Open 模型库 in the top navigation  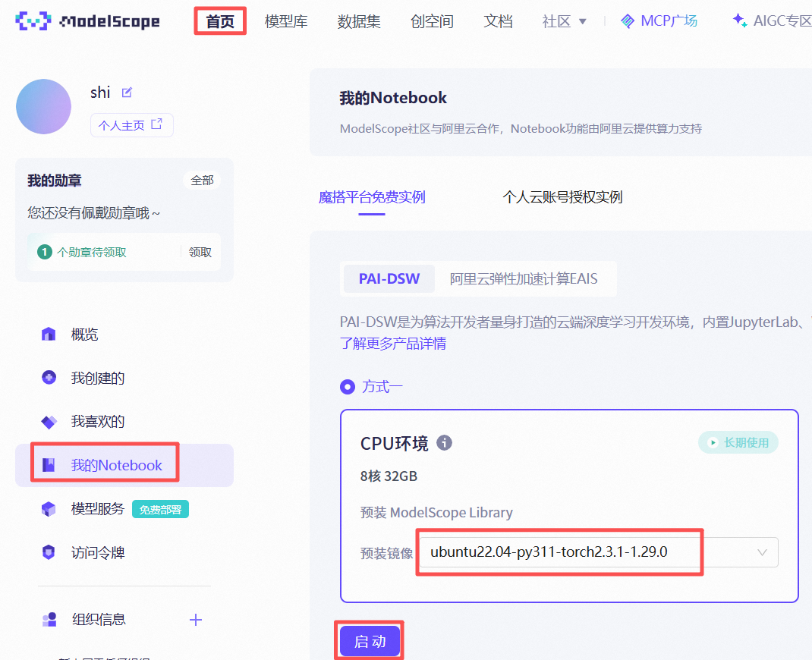286,21
